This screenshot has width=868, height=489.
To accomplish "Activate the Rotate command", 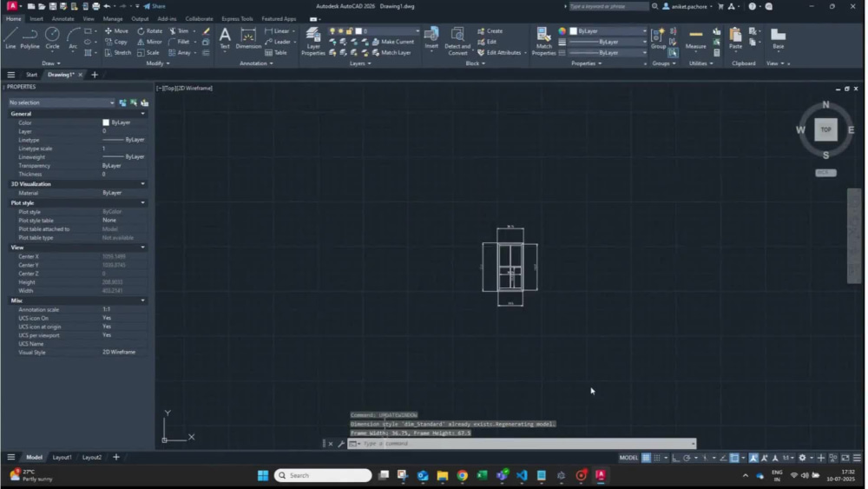I will [x=149, y=31].
